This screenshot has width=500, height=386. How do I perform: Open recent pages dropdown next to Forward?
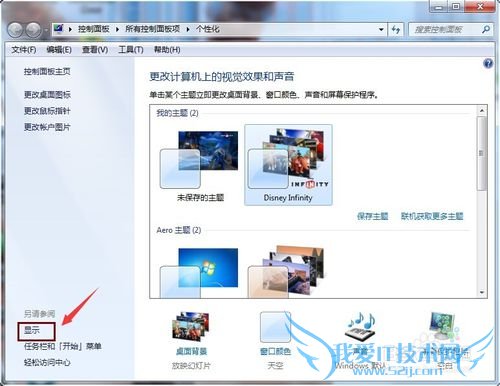tap(46, 31)
